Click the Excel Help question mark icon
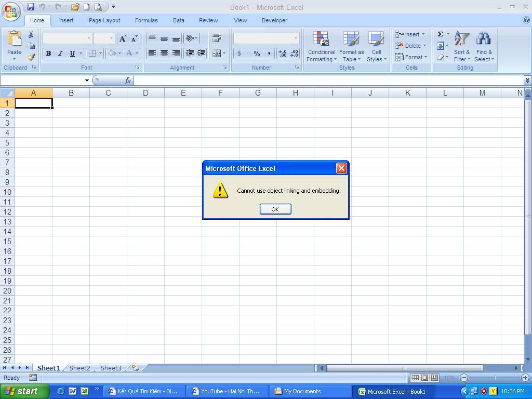The width and height of the screenshot is (532, 399). [x=526, y=20]
